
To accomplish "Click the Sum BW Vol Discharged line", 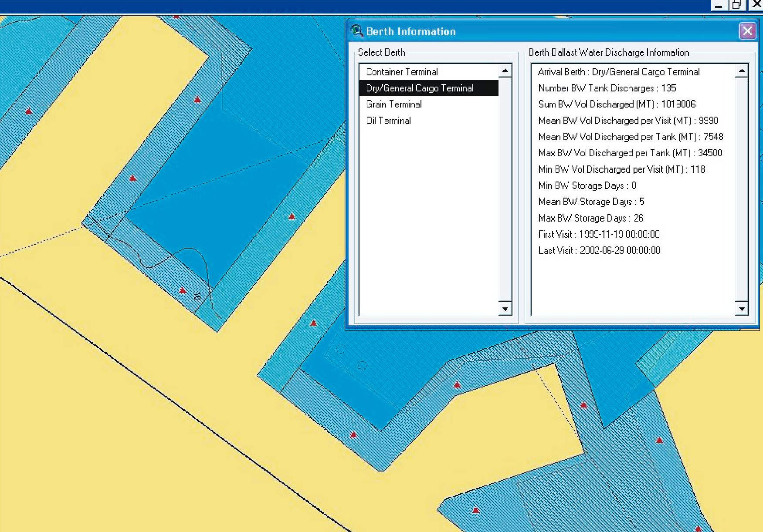I will [617, 104].
